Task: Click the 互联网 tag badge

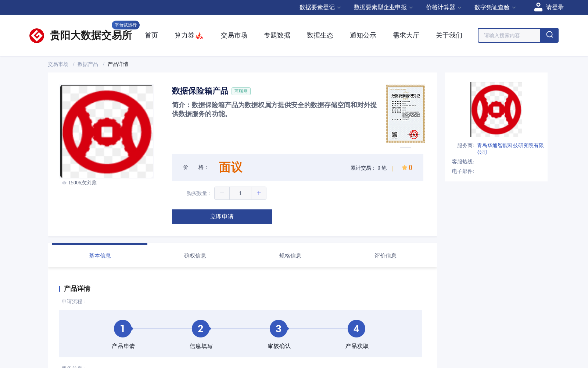Action: [241, 91]
